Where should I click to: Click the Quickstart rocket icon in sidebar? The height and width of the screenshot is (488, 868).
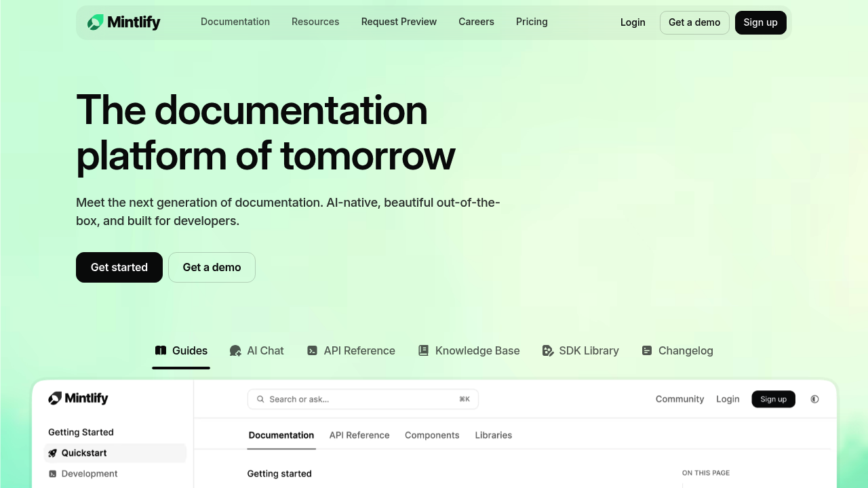(52, 453)
